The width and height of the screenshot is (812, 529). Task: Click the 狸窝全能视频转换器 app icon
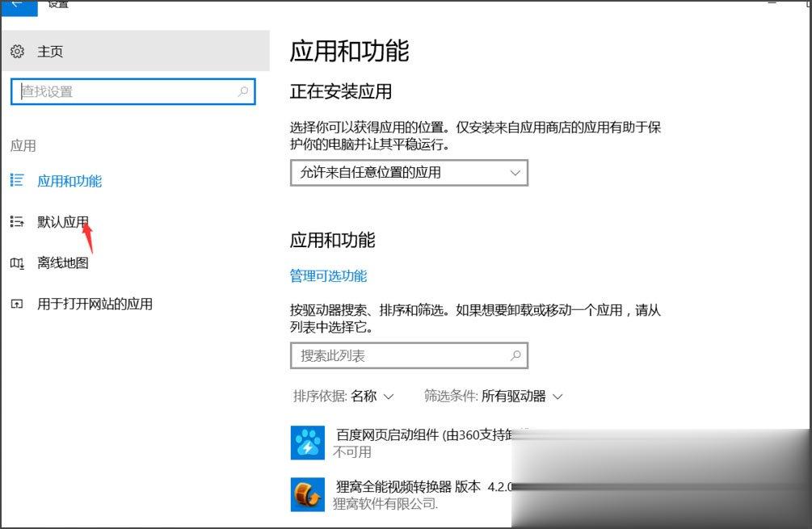(305, 493)
